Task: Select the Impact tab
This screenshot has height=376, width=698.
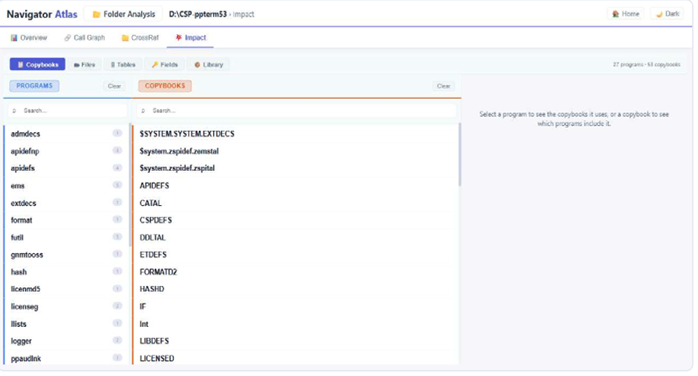Action: click(x=191, y=38)
